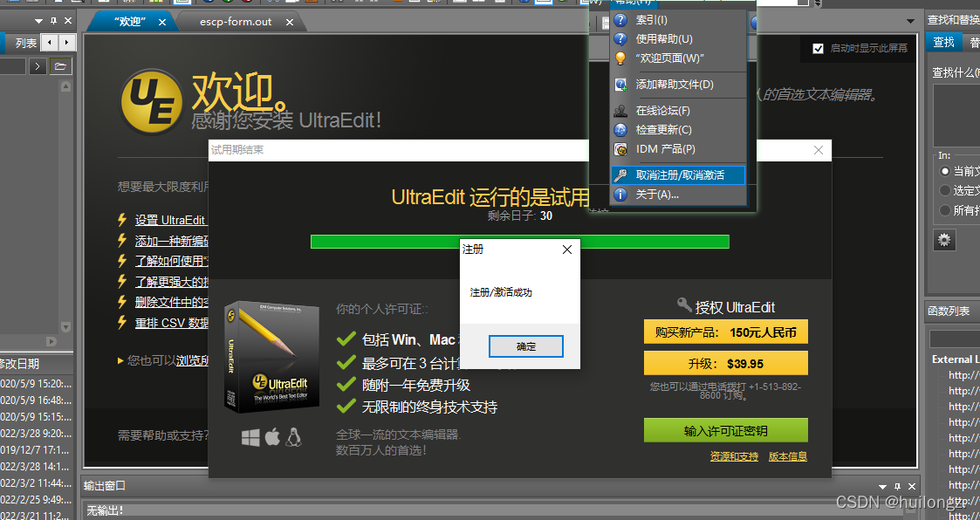
Task: Click the path input field in file panel
Action: coord(12,66)
